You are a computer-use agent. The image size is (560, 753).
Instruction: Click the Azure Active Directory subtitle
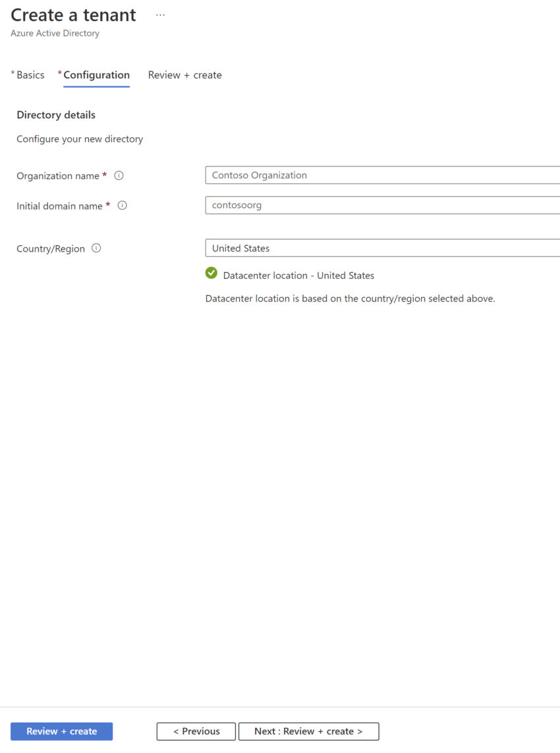coord(55,33)
